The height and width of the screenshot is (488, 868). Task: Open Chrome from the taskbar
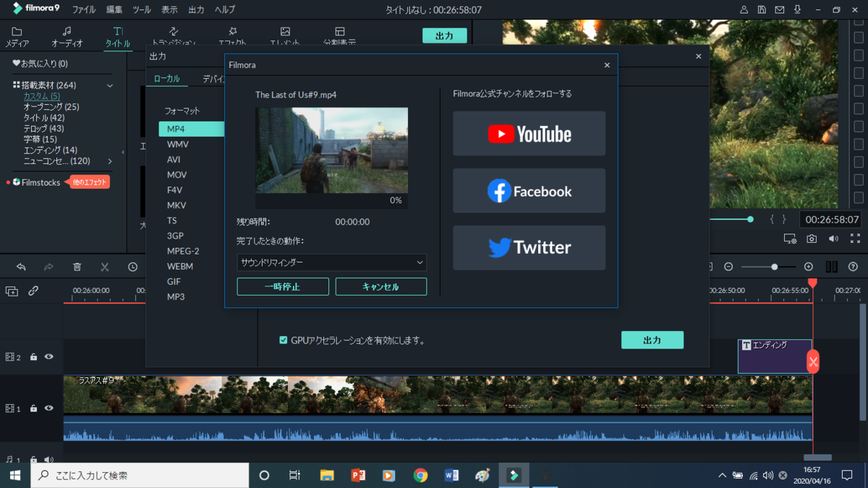[420, 475]
